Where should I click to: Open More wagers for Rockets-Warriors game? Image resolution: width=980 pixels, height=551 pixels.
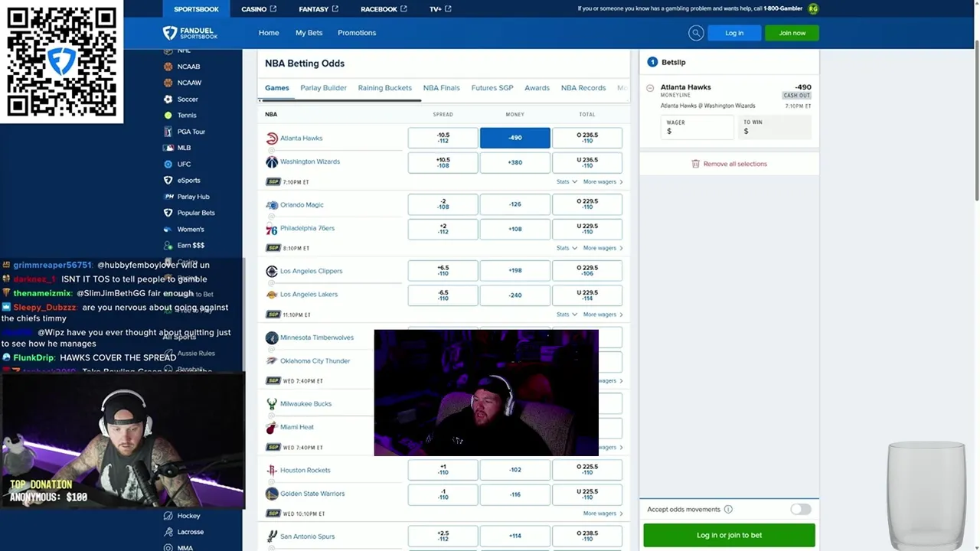[x=603, y=514]
